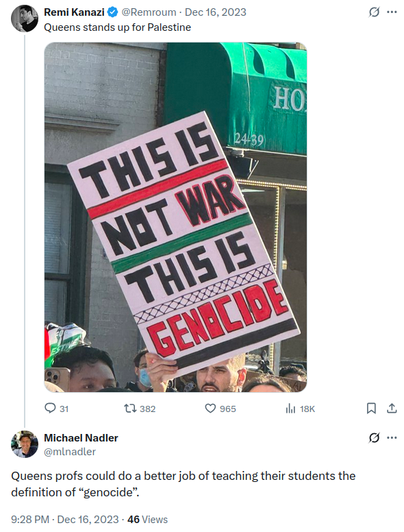
Task: Enlarge the protest sign photo
Action: 175,217
